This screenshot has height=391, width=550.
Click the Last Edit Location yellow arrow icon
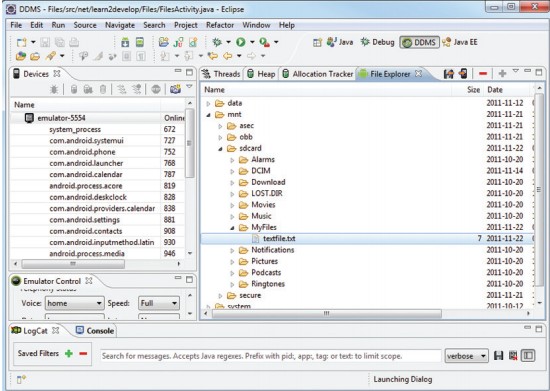coord(213,56)
